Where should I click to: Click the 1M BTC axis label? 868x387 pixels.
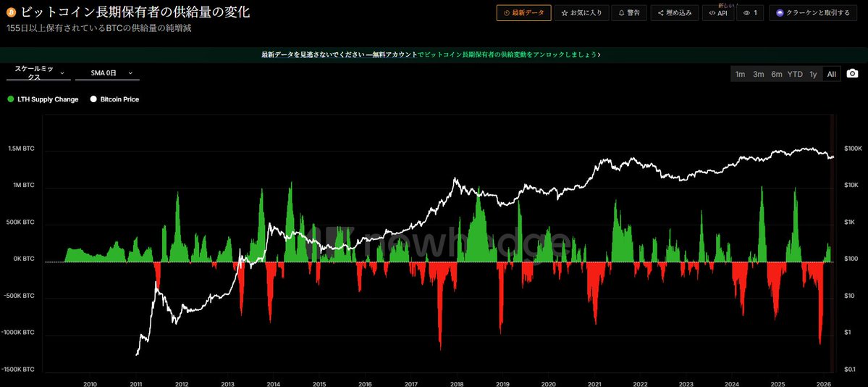tap(22, 186)
